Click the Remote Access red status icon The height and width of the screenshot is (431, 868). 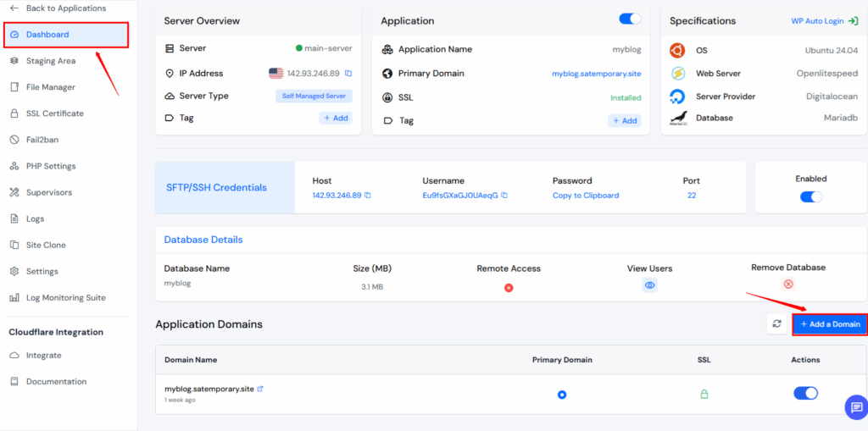pyautogui.click(x=509, y=288)
